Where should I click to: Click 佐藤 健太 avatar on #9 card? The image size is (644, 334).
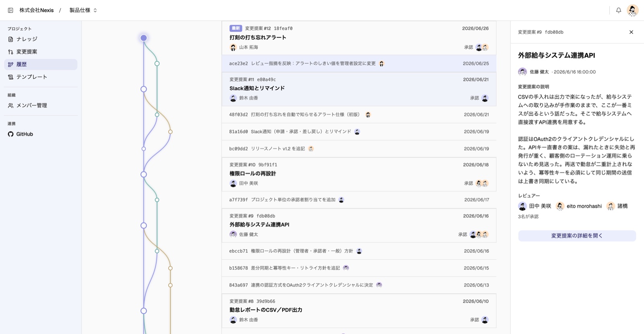(233, 234)
